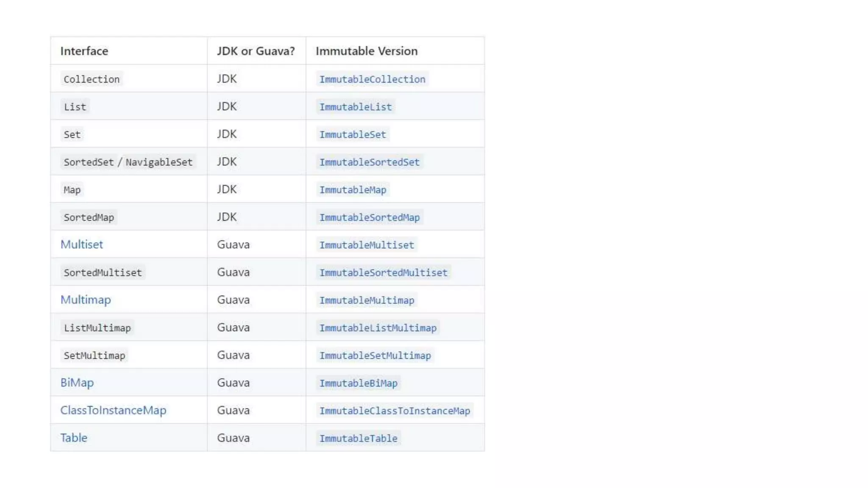Open the ImmutableList class link
This screenshot has height=488, width=868.
click(x=355, y=107)
